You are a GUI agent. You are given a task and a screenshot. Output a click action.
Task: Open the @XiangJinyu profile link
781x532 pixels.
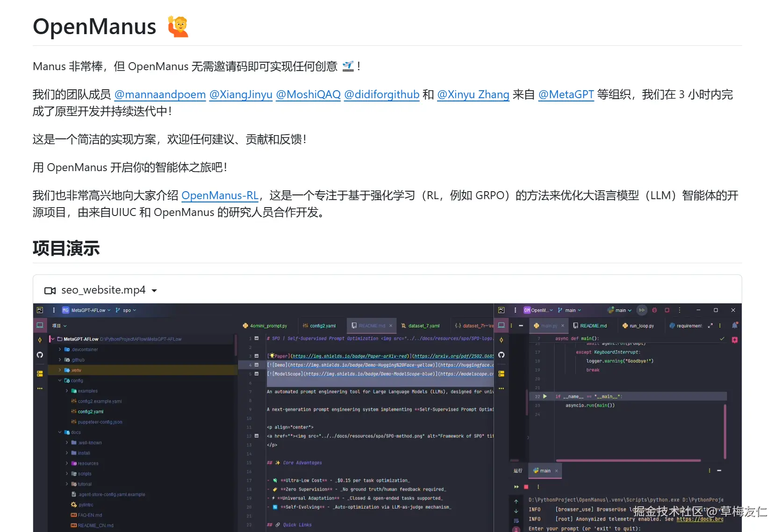coord(241,94)
